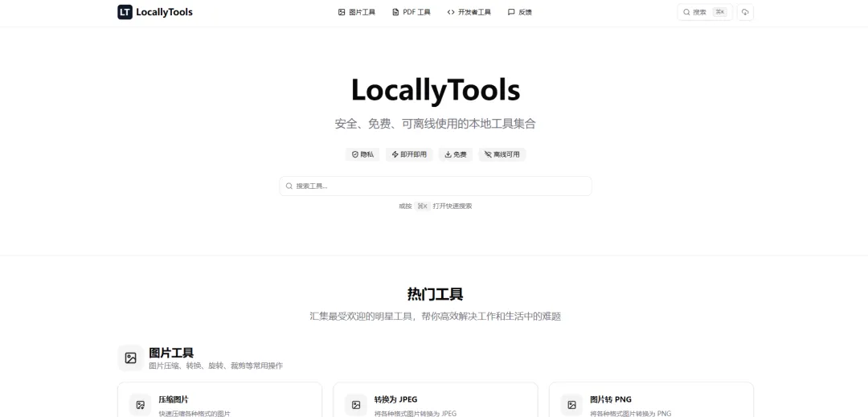Click the 即开即用 badge
This screenshot has height=417, width=868.
coord(409,154)
